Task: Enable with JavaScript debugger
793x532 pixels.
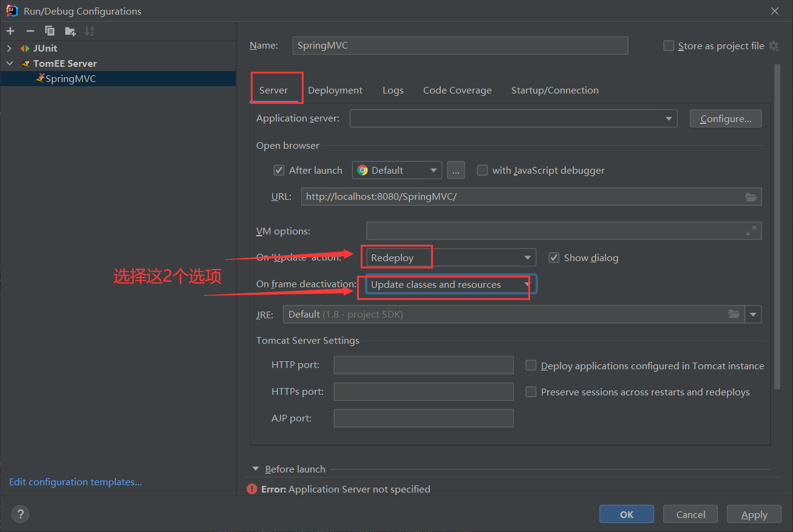Action: click(x=482, y=170)
